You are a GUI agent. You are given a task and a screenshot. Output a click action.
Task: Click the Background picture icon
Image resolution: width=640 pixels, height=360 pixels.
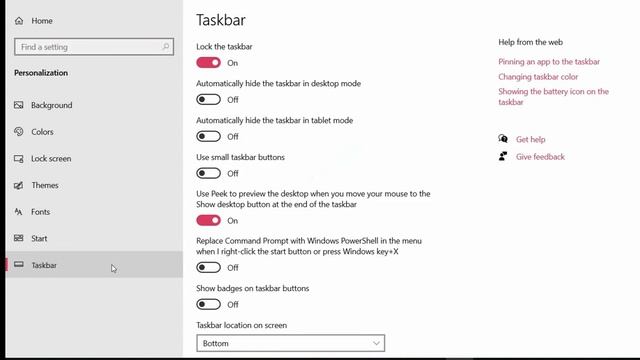tap(18, 105)
